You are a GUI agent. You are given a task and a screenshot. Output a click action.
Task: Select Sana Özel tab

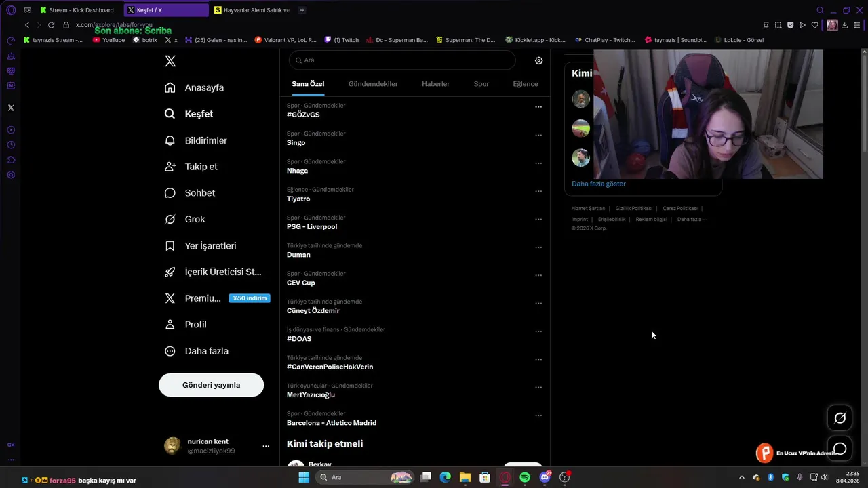tap(308, 84)
